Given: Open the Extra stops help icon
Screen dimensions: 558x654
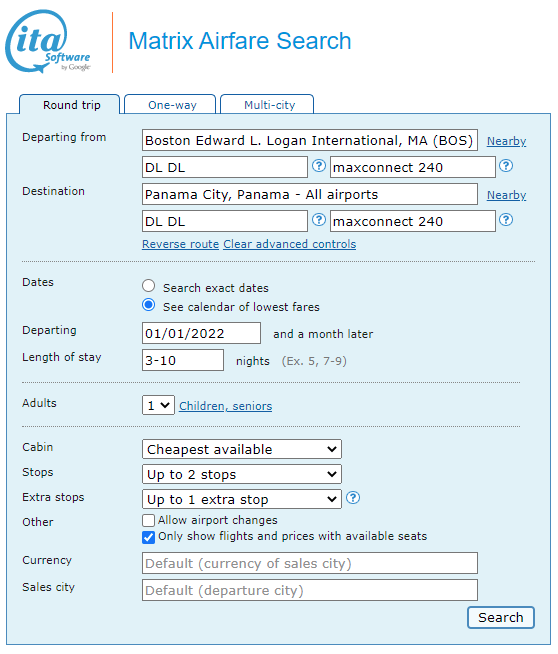Looking at the screenshot, I should pyautogui.click(x=353, y=498).
